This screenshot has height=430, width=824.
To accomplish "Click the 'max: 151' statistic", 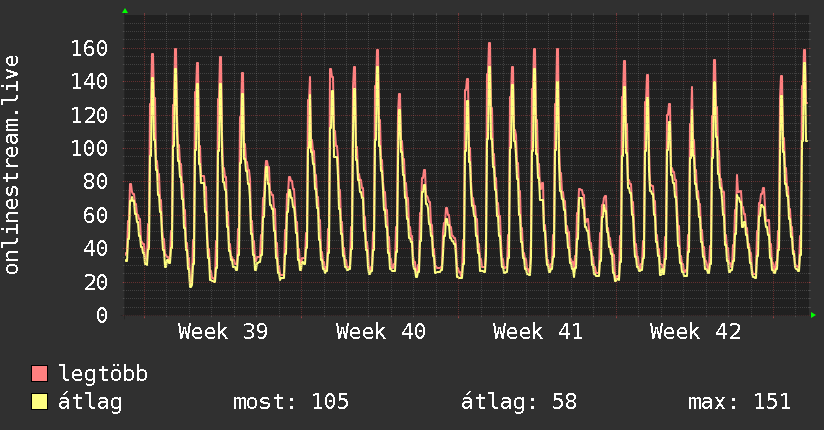I will pyautogui.click(x=739, y=402).
